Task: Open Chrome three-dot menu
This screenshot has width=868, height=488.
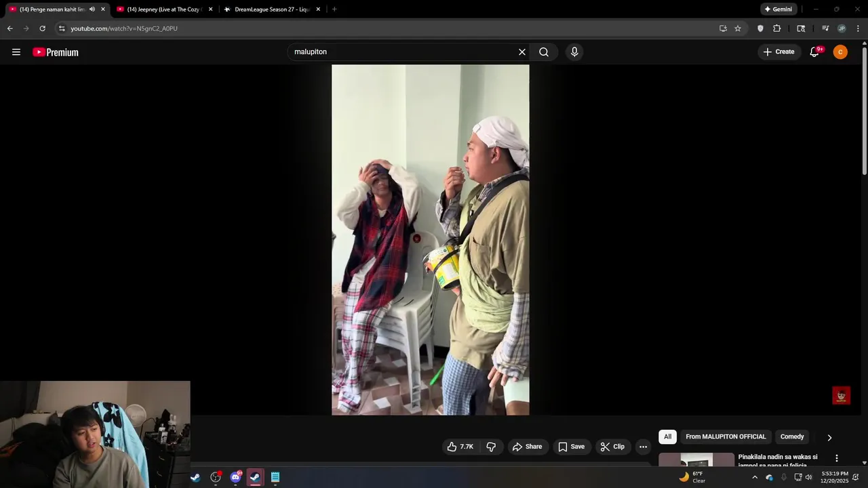Action: (x=858, y=28)
